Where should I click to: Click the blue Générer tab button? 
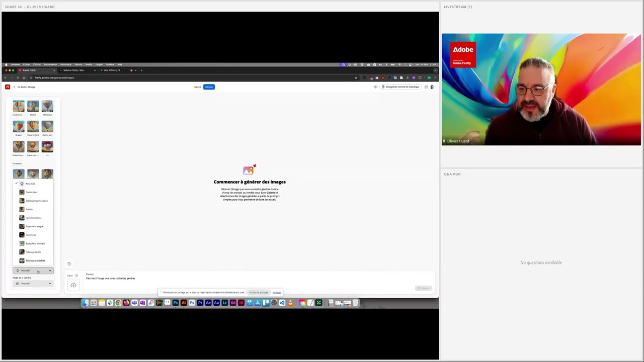tap(209, 87)
